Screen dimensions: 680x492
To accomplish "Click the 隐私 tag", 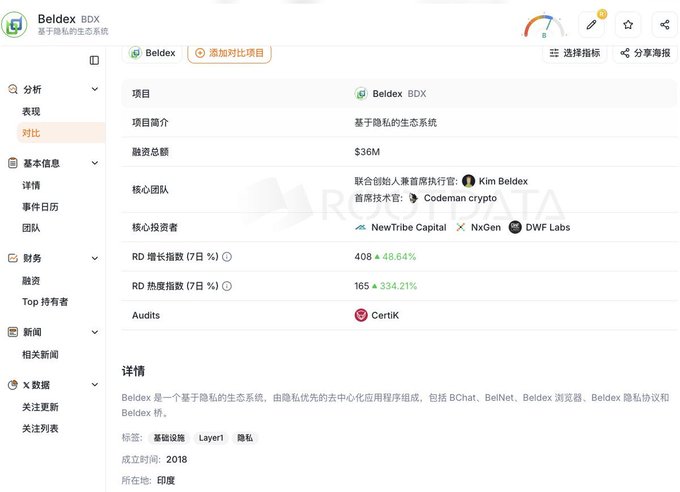I will (x=245, y=438).
